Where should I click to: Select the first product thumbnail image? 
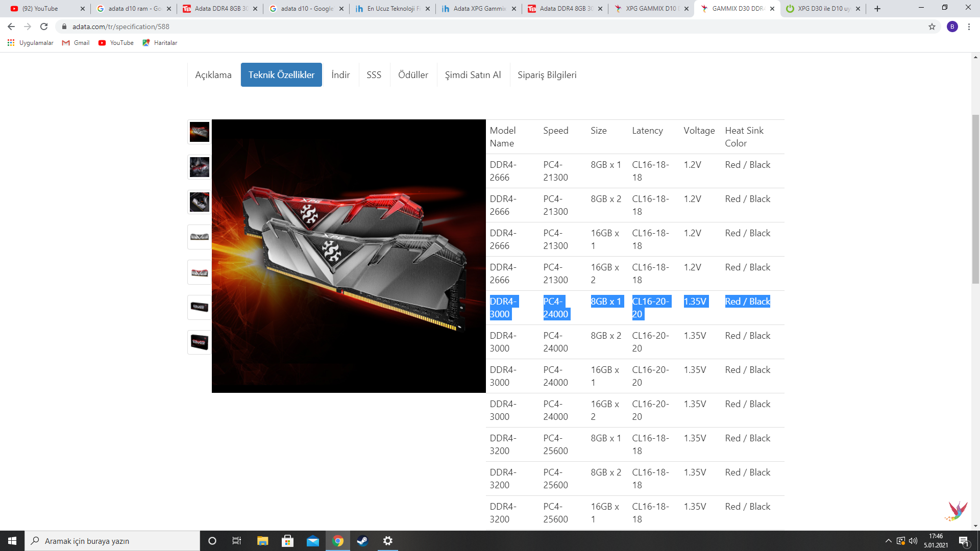tap(199, 132)
